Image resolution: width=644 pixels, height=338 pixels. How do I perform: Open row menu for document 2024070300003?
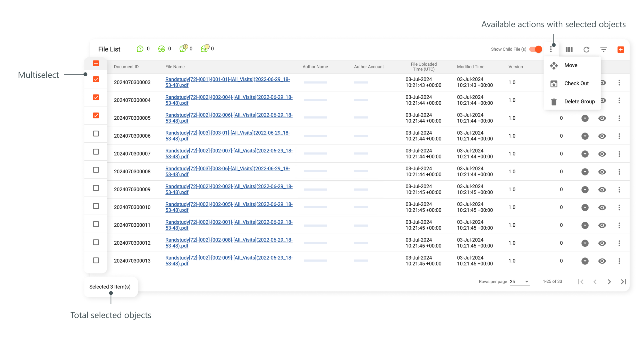tap(619, 83)
